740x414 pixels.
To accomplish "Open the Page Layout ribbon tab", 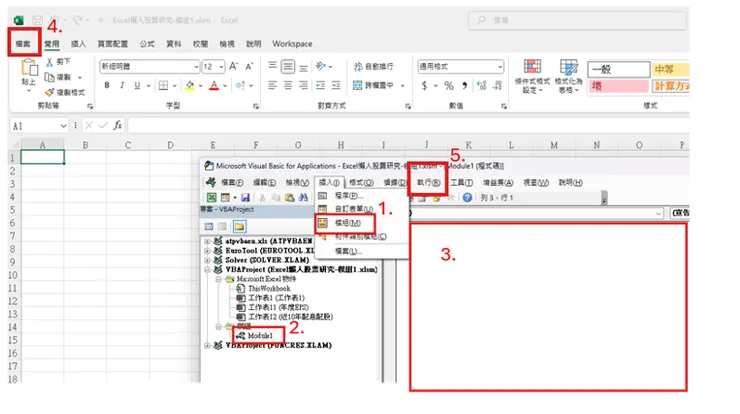I will click(x=113, y=44).
